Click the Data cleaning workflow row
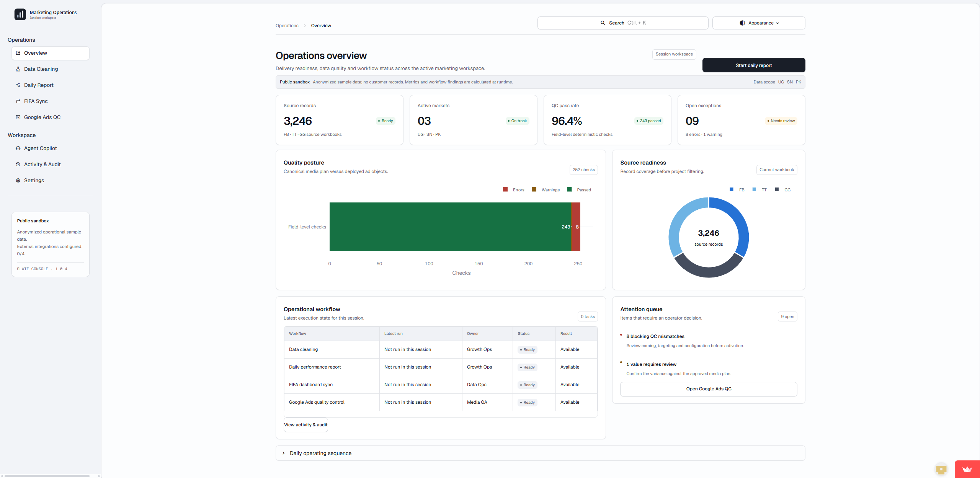This screenshot has width=980, height=478. (x=441, y=349)
